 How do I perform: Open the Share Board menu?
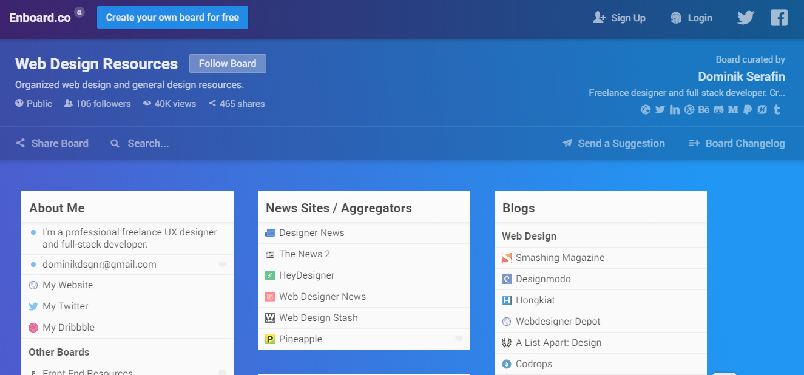[x=52, y=144]
